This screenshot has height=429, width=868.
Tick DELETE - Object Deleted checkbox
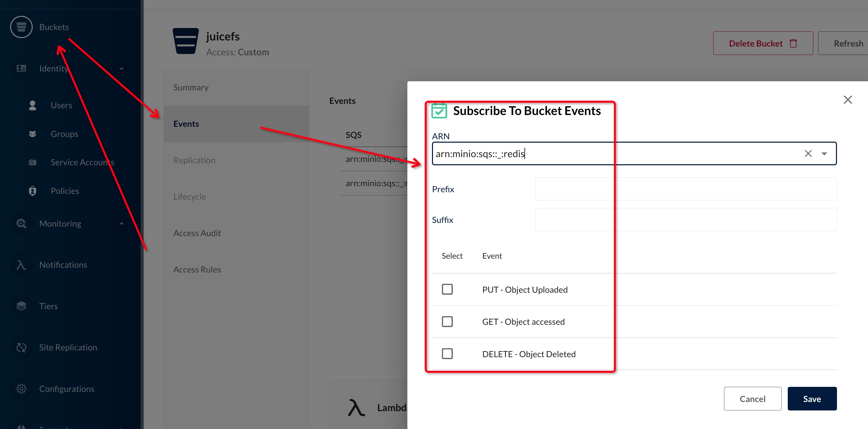tap(447, 354)
